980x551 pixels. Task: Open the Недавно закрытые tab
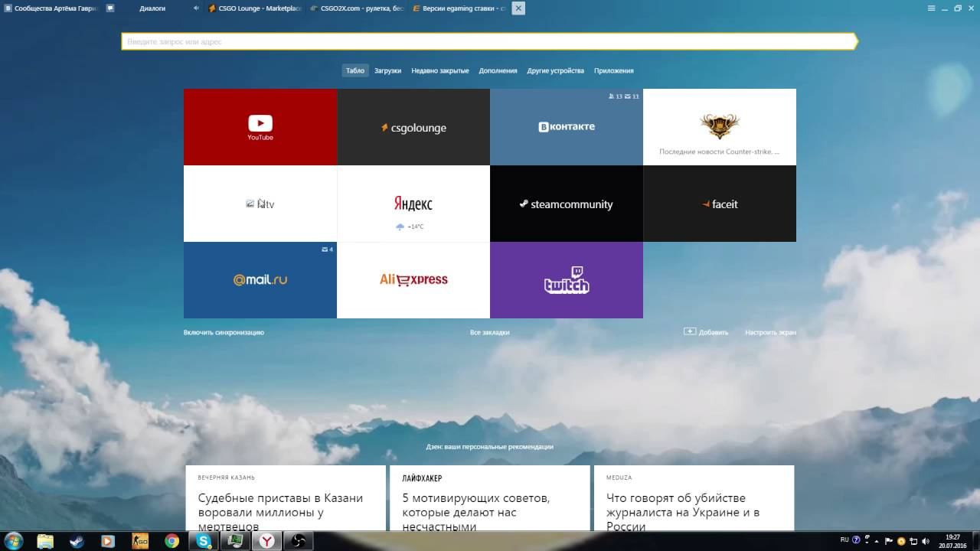click(440, 70)
